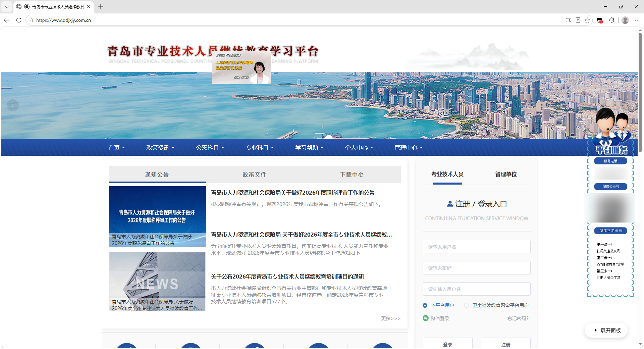Screen dimensions: 644x349
Task: Select 本平台用户 radio button
Action: pyautogui.click(x=425, y=305)
